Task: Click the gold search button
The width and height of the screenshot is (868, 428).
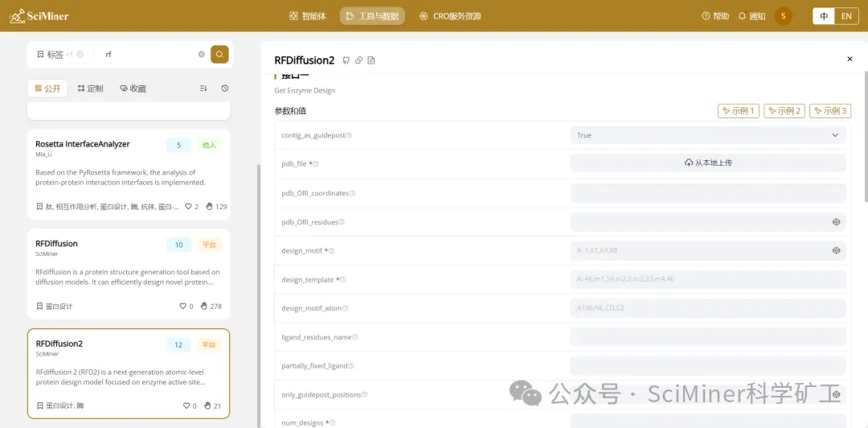Action: click(x=219, y=55)
